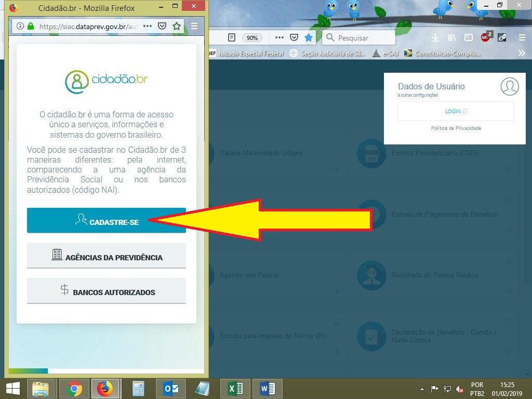Open File Explorer from the taskbar
532x399 pixels.
point(41,389)
